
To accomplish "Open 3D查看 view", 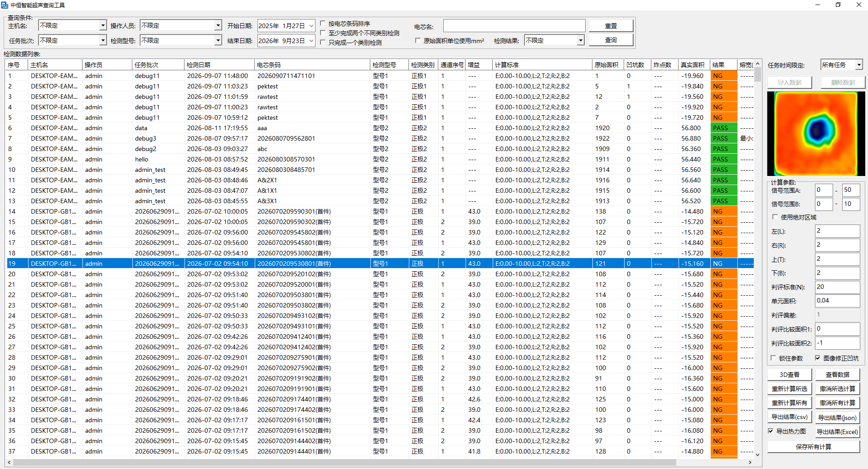I will pos(790,375).
